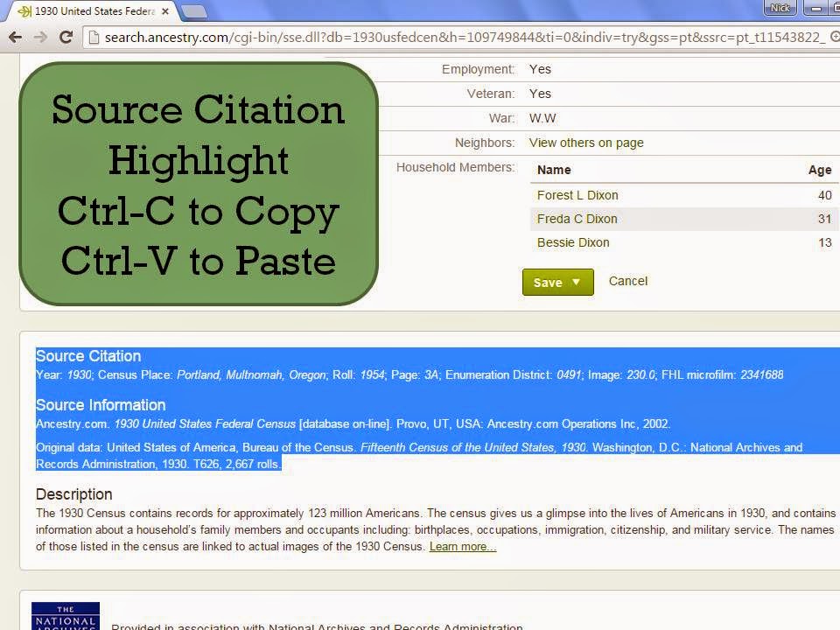Viewport: 840px width, 630px height.
Task: Select the 1930 United States Federal Census tab
Action: (x=87, y=11)
